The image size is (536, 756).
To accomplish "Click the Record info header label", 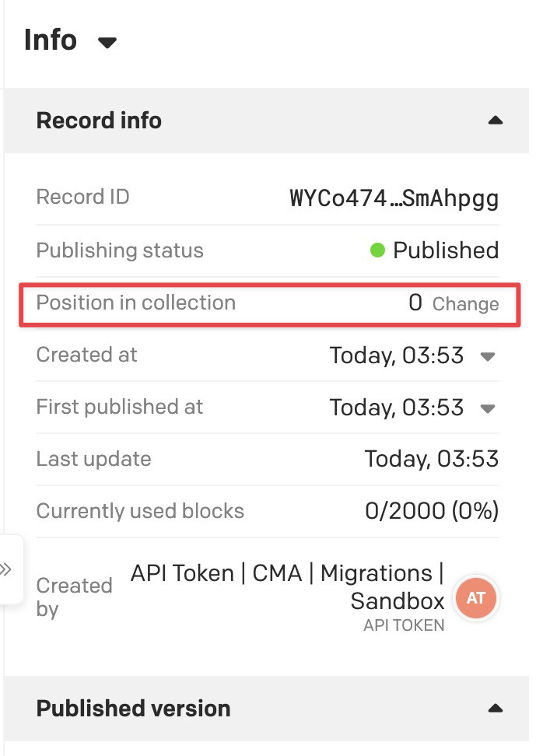I will pyautogui.click(x=99, y=121).
